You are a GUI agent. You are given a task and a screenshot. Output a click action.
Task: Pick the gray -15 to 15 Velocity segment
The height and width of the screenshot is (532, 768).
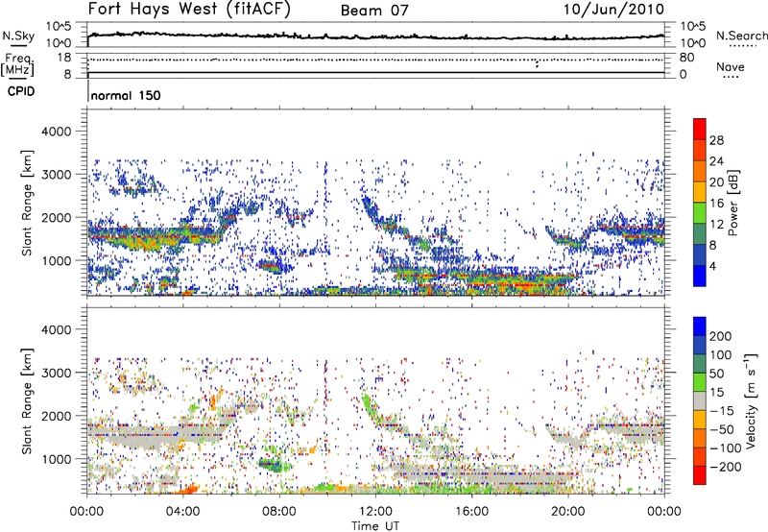700,400
